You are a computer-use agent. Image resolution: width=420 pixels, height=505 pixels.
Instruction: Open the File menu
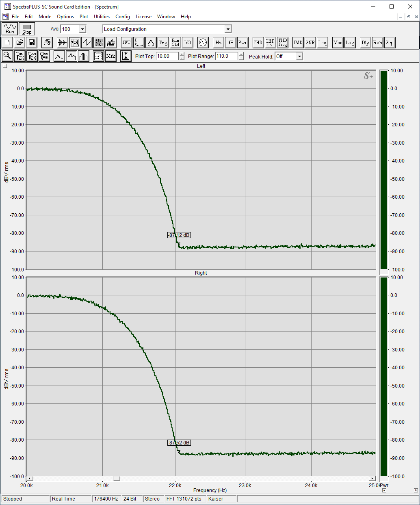click(x=15, y=17)
